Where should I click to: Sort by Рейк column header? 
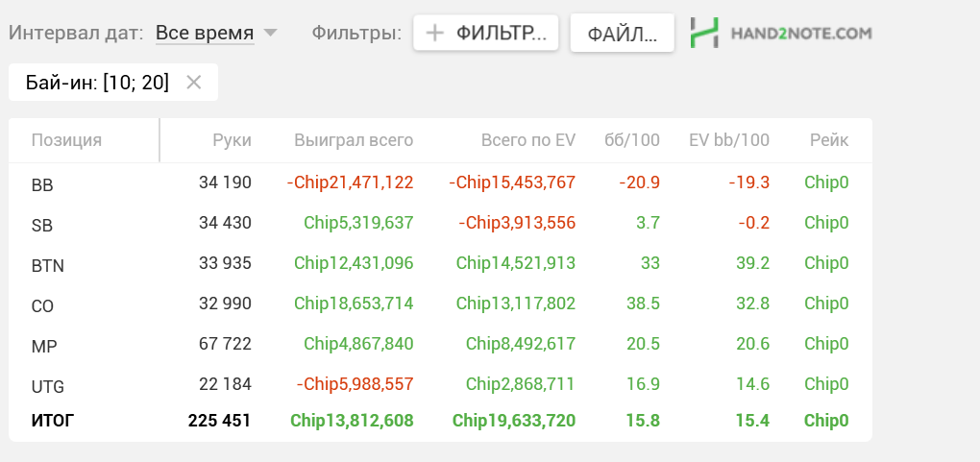click(x=829, y=140)
